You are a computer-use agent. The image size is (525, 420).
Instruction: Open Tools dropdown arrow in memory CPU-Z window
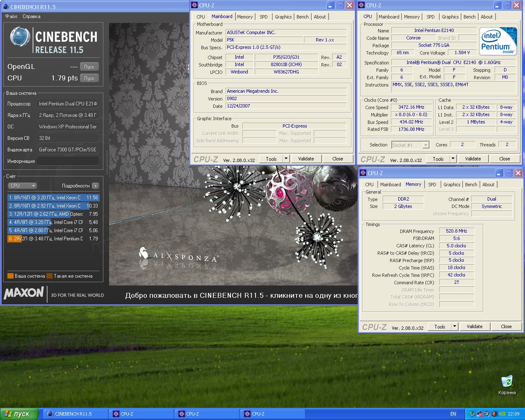click(454, 326)
